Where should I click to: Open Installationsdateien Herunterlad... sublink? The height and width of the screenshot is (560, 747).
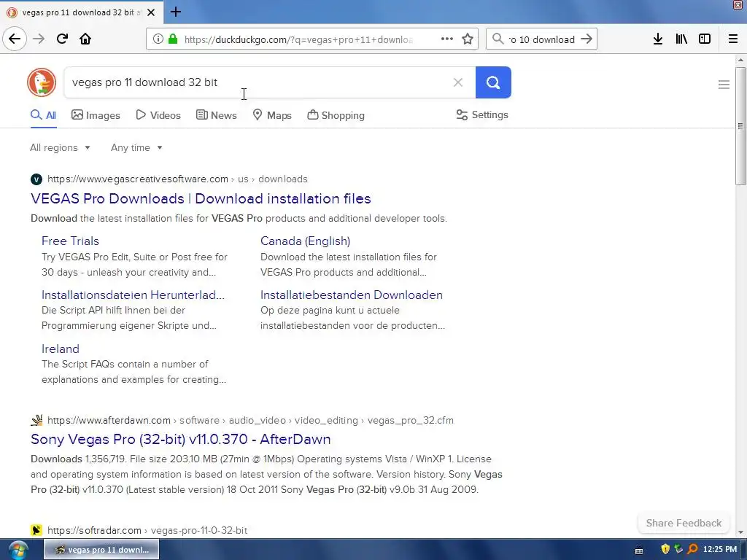pos(133,295)
